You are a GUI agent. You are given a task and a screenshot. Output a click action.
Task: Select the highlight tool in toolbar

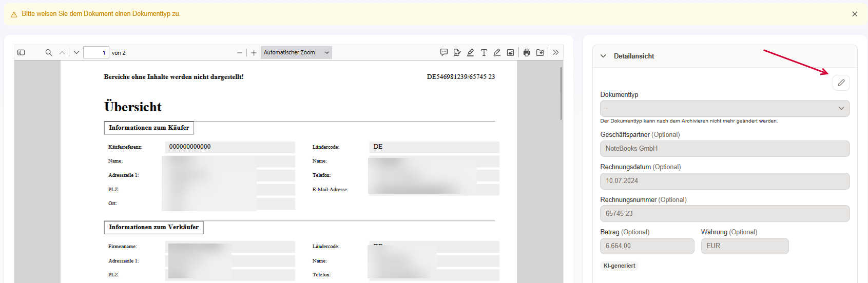pyautogui.click(x=470, y=52)
